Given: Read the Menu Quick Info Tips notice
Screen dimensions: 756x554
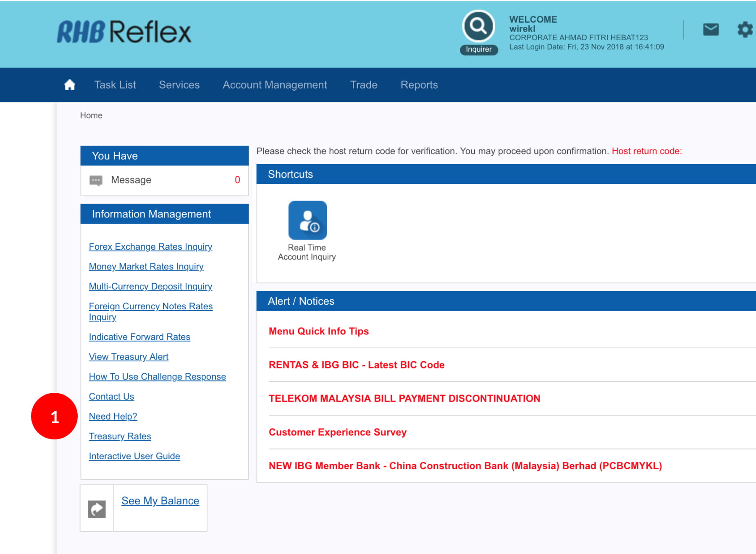Looking at the screenshot, I should (x=318, y=332).
